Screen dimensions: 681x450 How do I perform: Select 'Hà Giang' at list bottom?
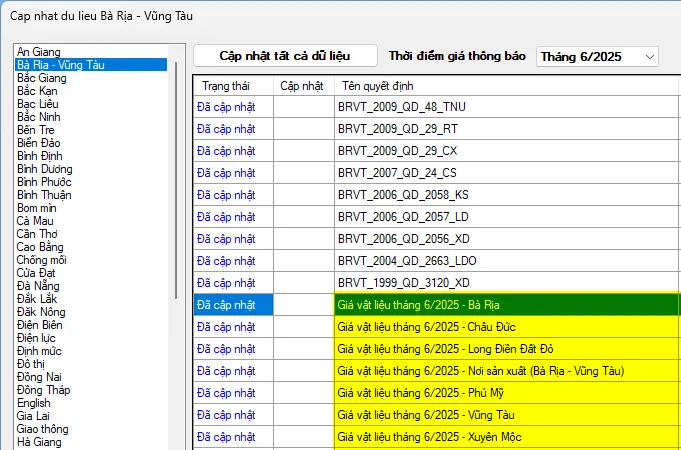point(38,442)
